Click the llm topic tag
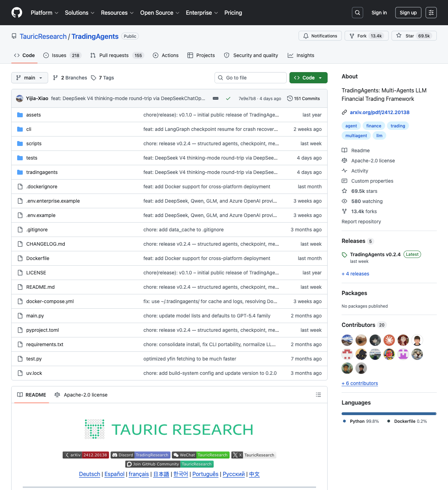 coord(379,136)
